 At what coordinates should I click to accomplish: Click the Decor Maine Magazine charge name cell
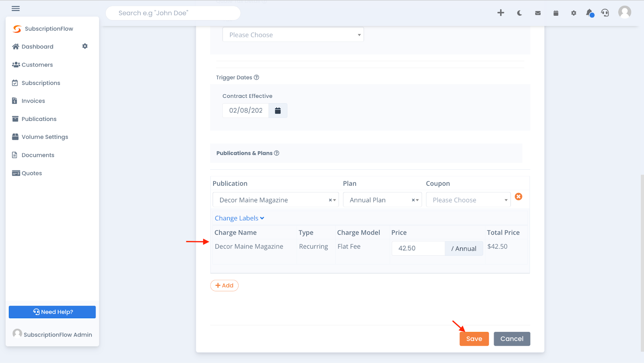[249, 247]
